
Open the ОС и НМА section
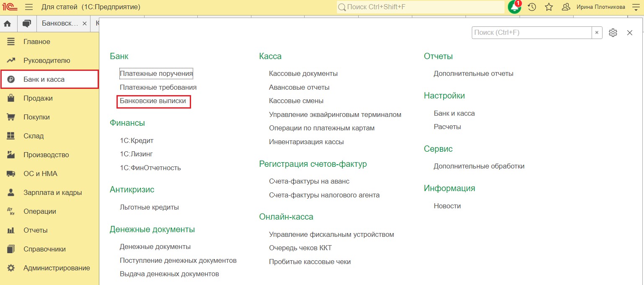click(x=49, y=174)
